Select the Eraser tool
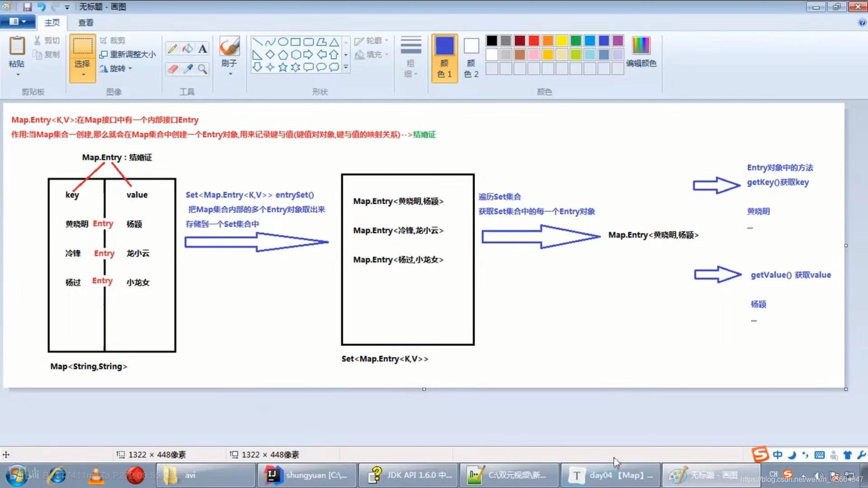 [x=172, y=69]
